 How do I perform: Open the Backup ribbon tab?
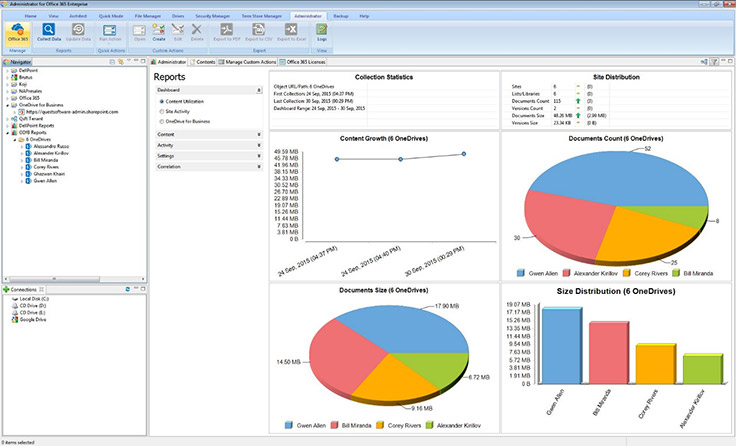click(x=341, y=16)
